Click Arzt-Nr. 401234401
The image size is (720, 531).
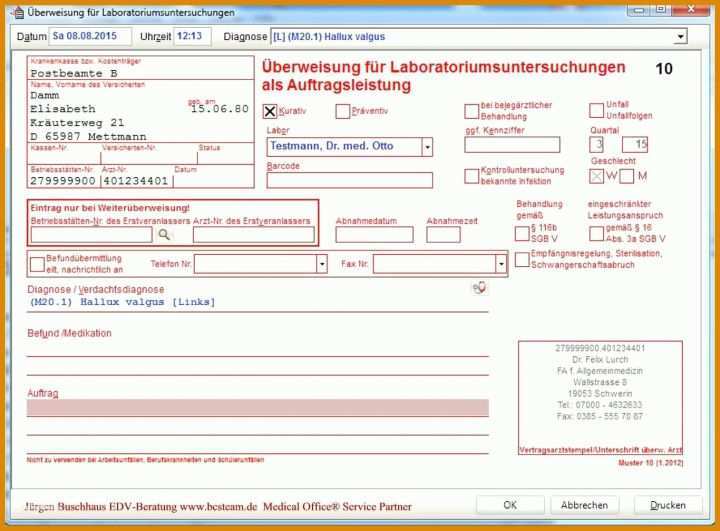[x=136, y=181]
